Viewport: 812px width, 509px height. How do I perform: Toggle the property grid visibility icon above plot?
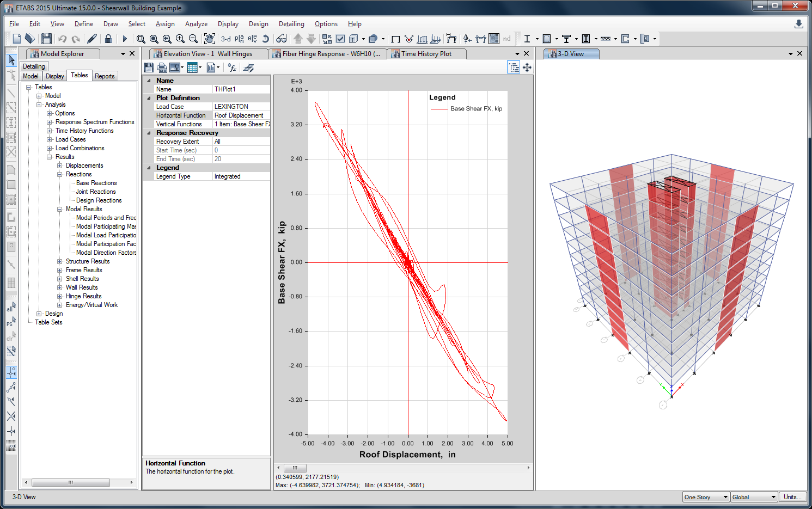pos(514,68)
